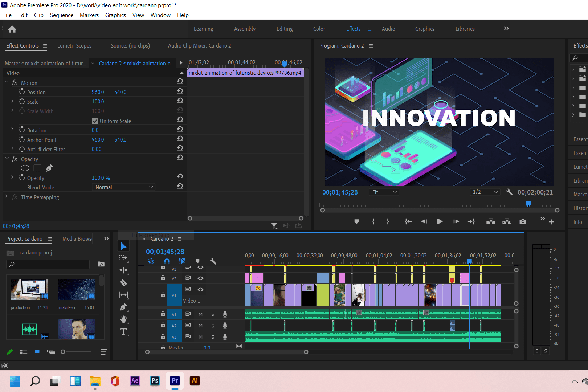Open the Fit zoom level dropdown
This screenshot has width=588, height=392.
(x=384, y=192)
